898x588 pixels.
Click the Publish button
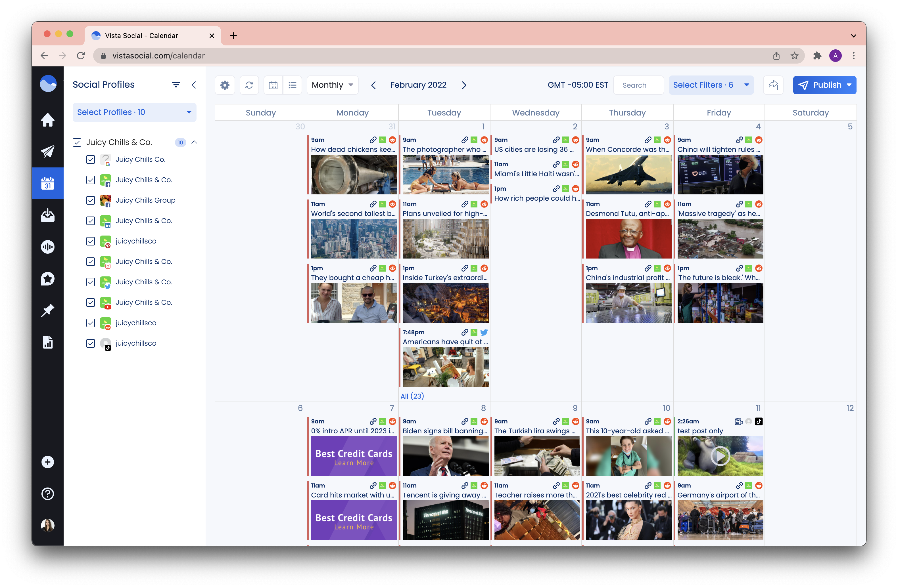[824, 85]
